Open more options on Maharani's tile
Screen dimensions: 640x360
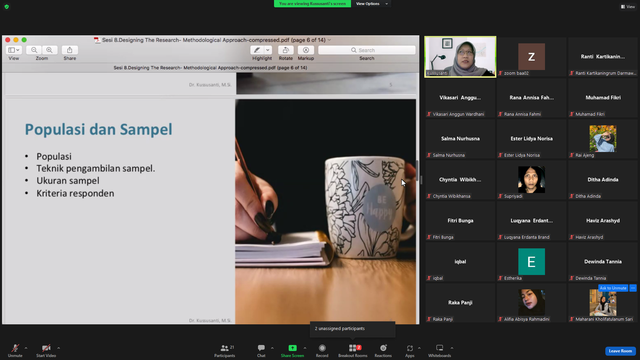[633, 288]
